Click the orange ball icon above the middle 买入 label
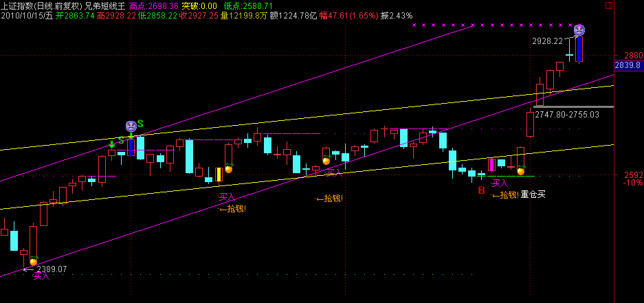 [x=326, y=161]
